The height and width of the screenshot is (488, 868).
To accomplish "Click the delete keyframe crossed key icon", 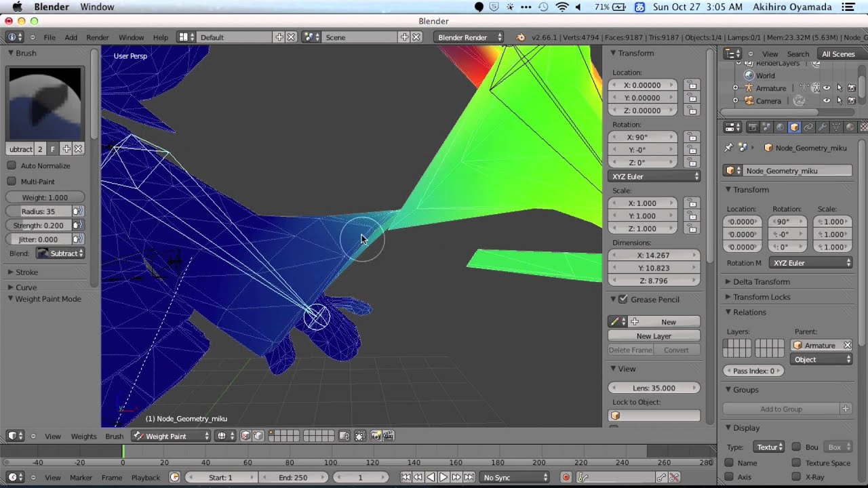I will (x=673, y=477).
